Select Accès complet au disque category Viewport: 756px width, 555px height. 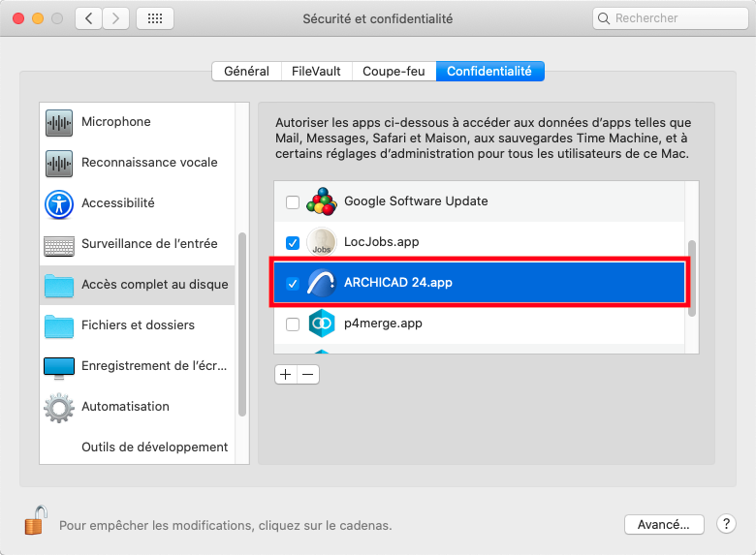click(x=137, y=285)
